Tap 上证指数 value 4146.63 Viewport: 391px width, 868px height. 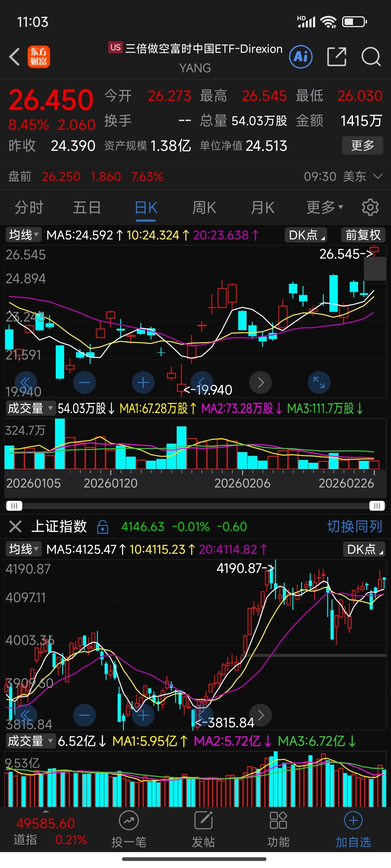pos(143,527)
